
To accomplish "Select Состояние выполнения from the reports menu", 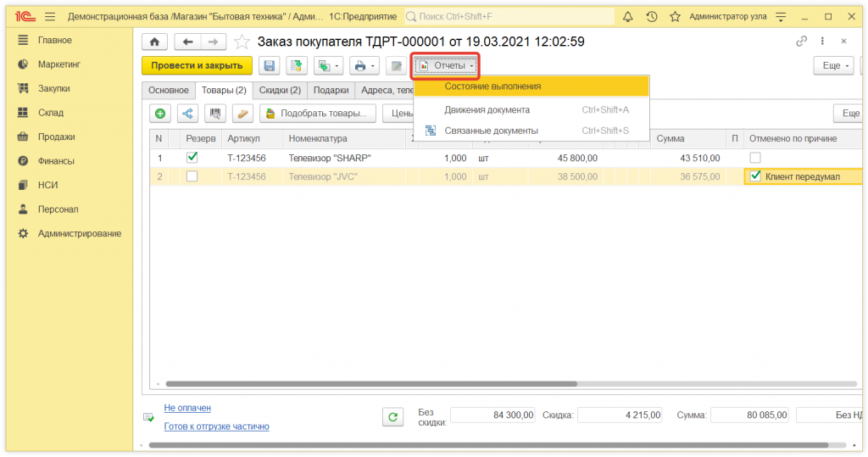I will coord(492,86).
